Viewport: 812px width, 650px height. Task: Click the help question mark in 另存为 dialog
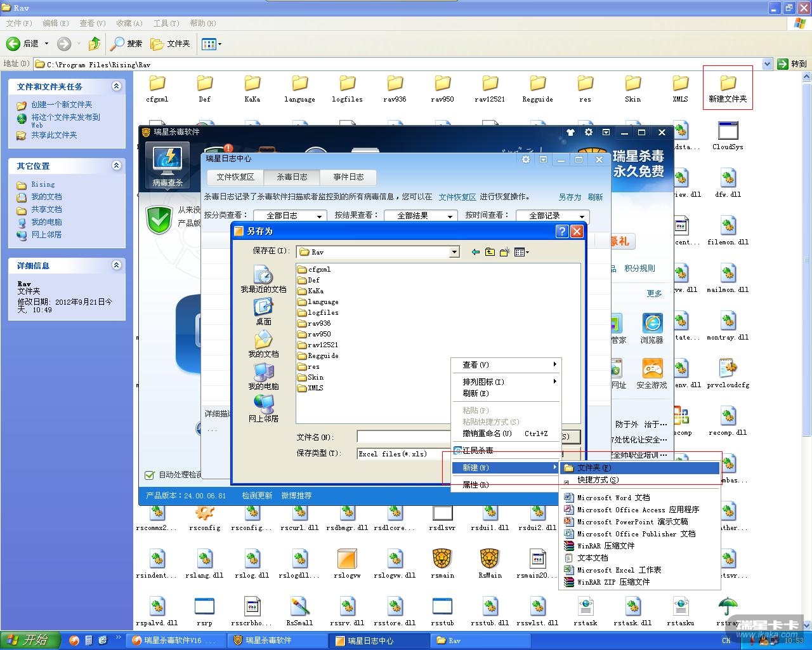561,231
